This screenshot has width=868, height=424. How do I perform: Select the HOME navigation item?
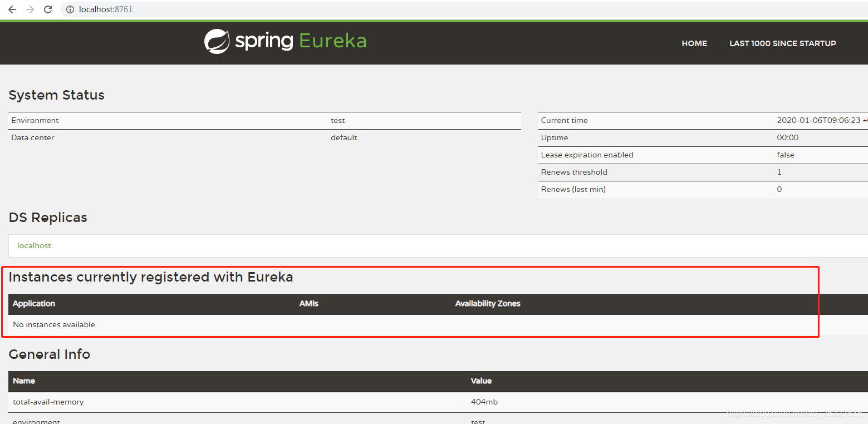pyautogui.click(x=694, y=43)
